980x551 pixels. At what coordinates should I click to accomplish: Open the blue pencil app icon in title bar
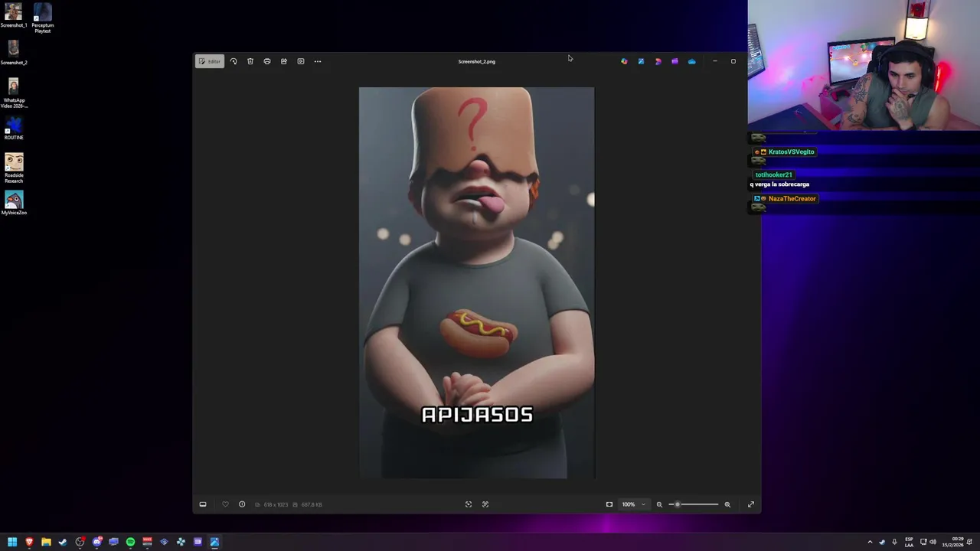click(641, 61)
